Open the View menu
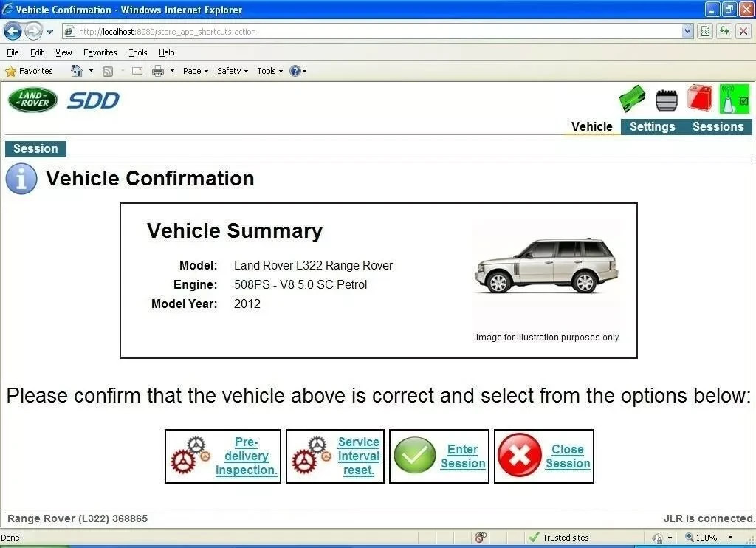The image size is (756, 548). tap(63, 52)
